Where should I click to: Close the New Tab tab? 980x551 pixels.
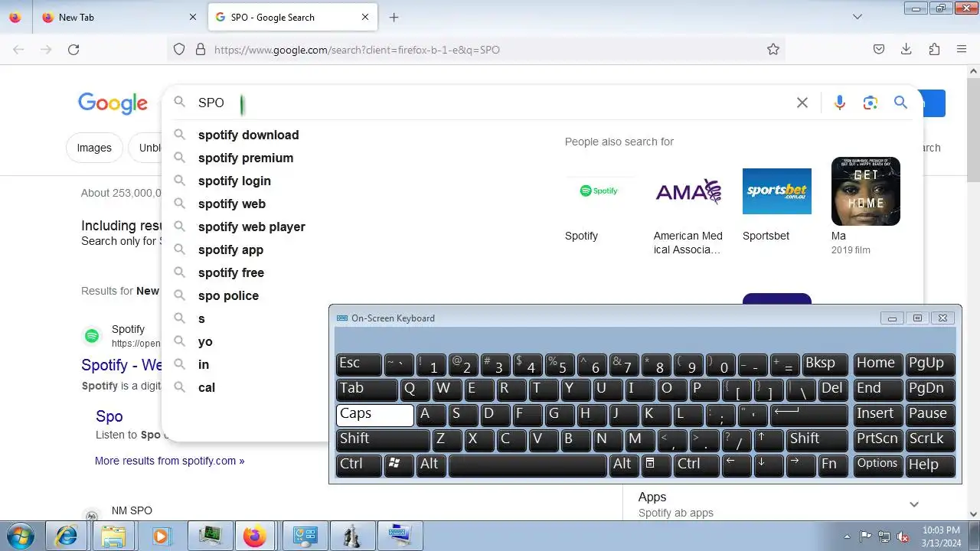(193, 17)
